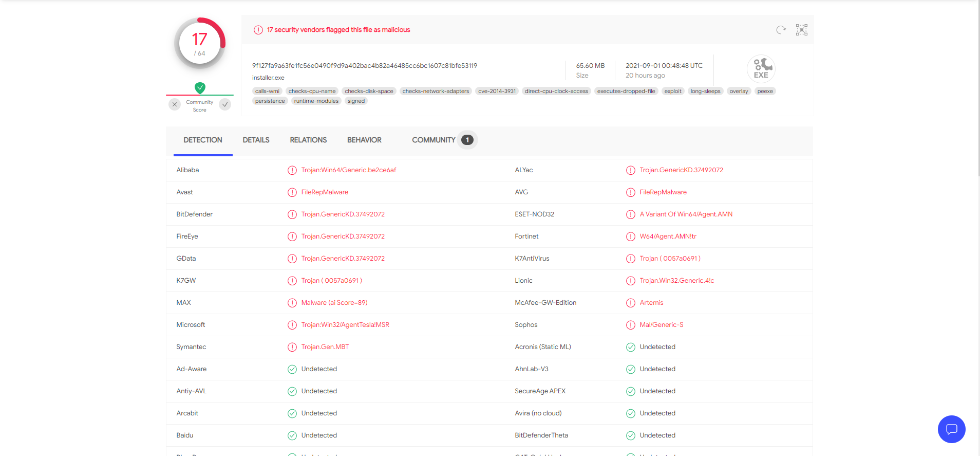Select the BEHAVIOR tab
Viewport: 980px width, 456px height.
click(364, 140)
